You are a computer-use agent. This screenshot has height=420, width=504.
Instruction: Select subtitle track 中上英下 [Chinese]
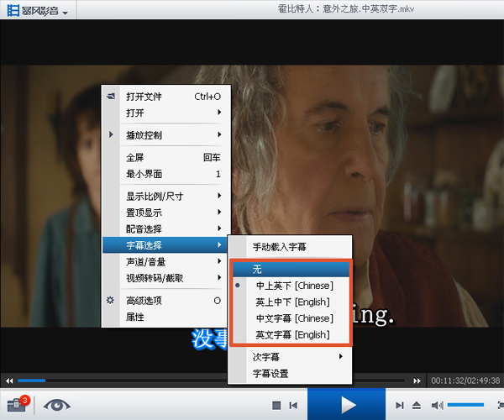click(291, 286)
